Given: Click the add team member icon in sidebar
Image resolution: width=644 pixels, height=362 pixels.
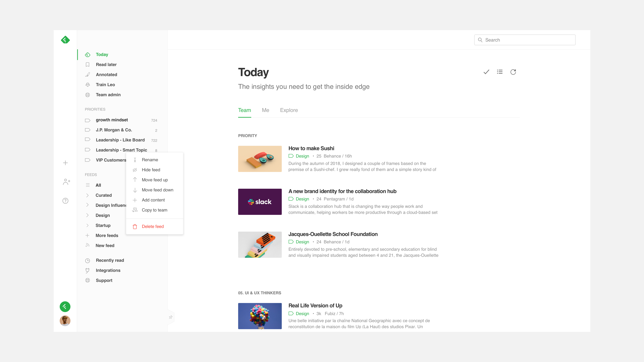Looking at the screenshot, I should [65, 182].
